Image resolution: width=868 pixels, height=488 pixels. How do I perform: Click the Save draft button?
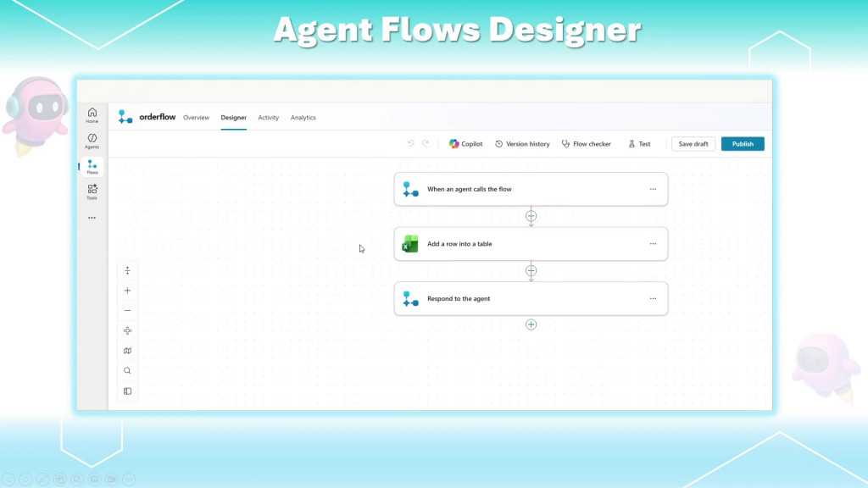693,144
